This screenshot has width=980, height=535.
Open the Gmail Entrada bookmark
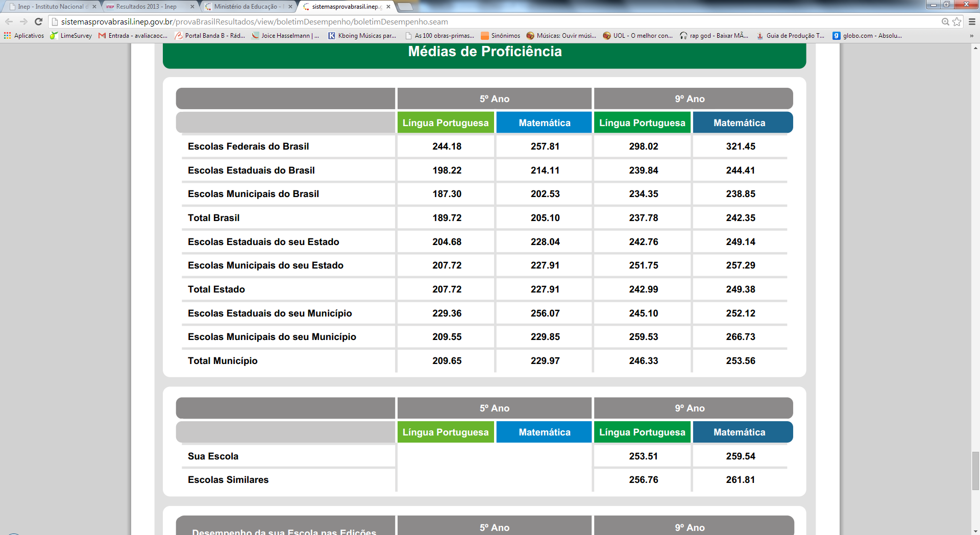133,36
